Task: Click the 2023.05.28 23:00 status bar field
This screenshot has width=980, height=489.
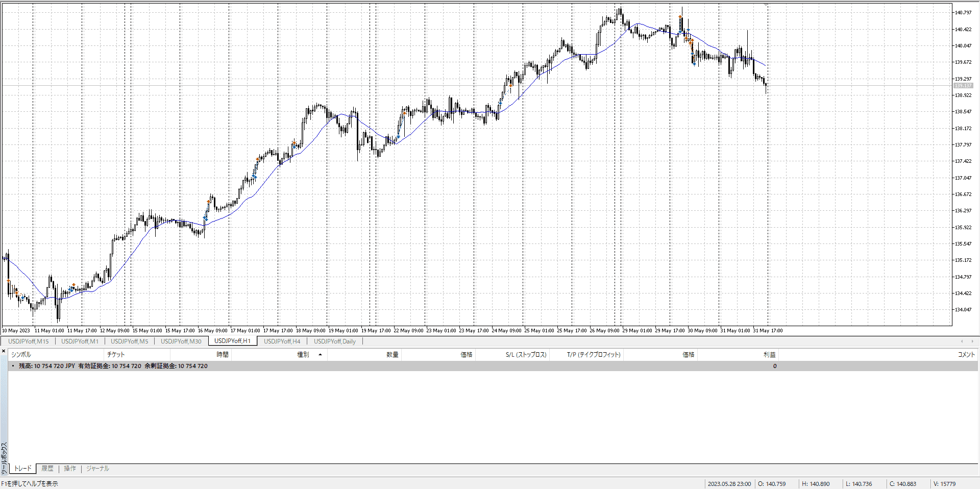Action: tap(729, 484)
